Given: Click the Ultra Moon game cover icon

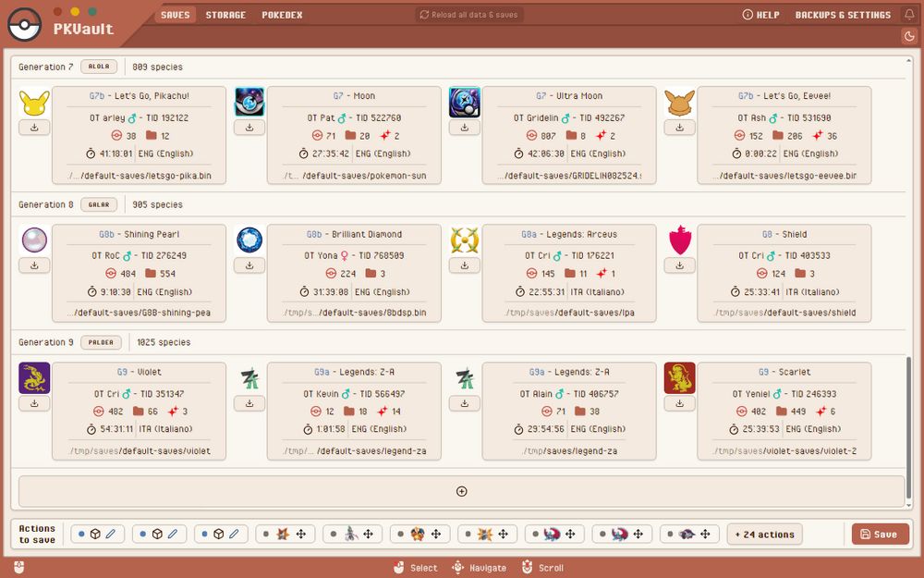Looking at the screenshot, I should (465, 102).
